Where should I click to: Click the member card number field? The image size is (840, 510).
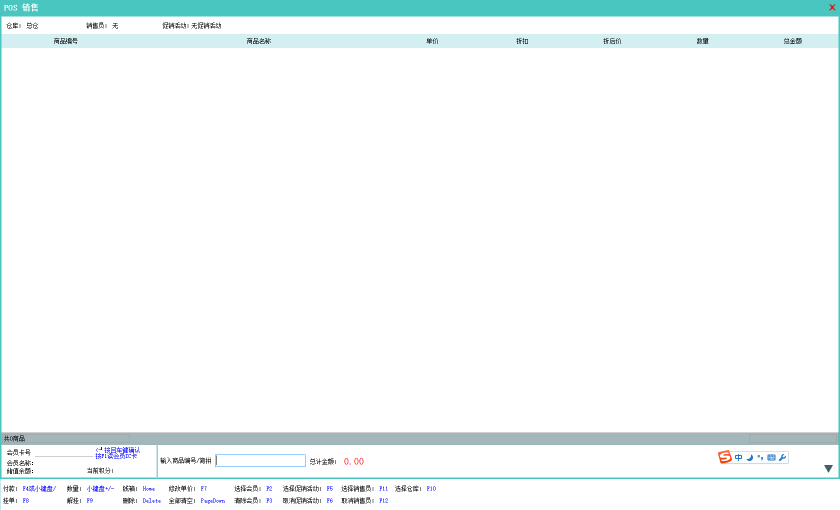pos(65,453)
